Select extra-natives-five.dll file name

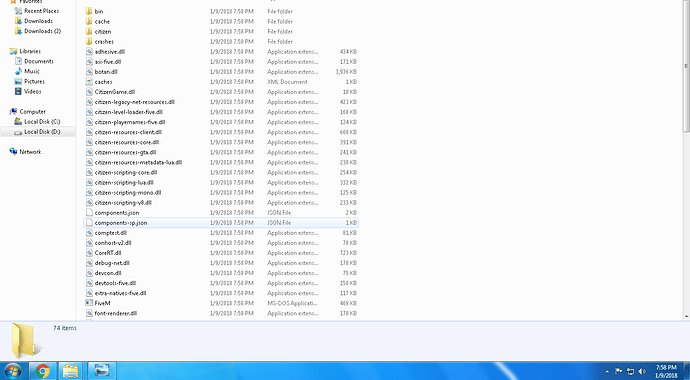(x=121, y=293)
